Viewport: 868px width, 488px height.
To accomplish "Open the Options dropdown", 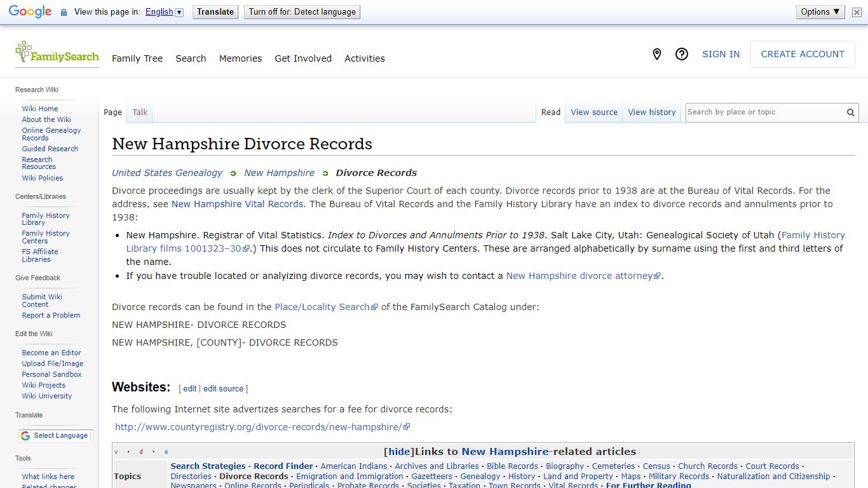I will (820, 12).
